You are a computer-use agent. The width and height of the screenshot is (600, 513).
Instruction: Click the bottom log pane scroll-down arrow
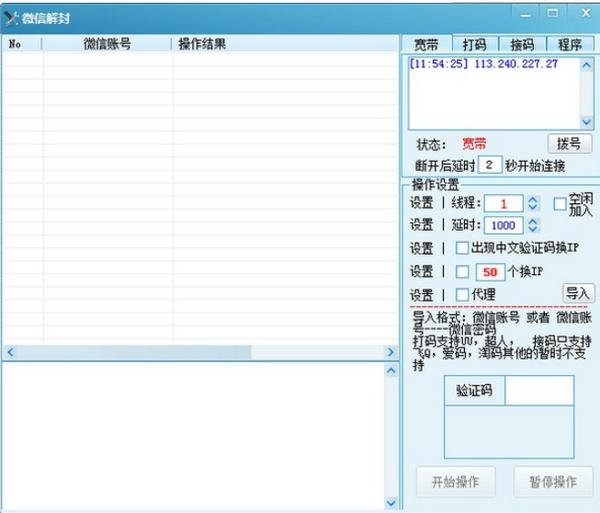(391, 502)
